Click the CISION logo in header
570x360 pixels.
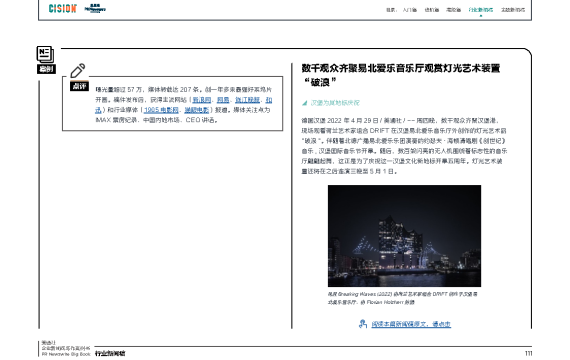[x=63, y=8]
